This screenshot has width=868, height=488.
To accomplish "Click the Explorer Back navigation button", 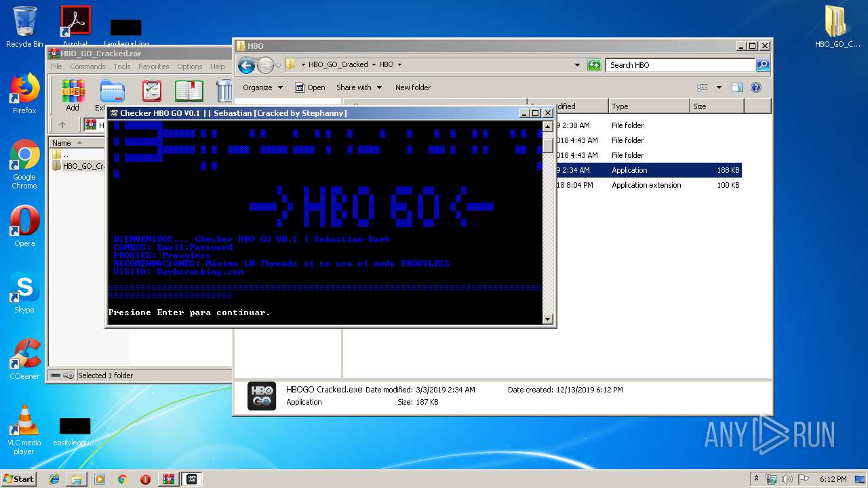I will click(246, 65).
